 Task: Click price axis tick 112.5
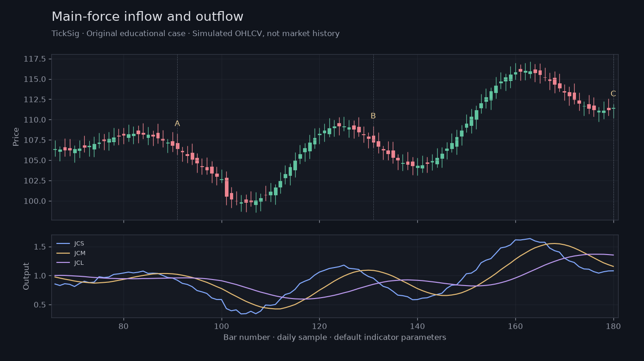pos(35,100)
